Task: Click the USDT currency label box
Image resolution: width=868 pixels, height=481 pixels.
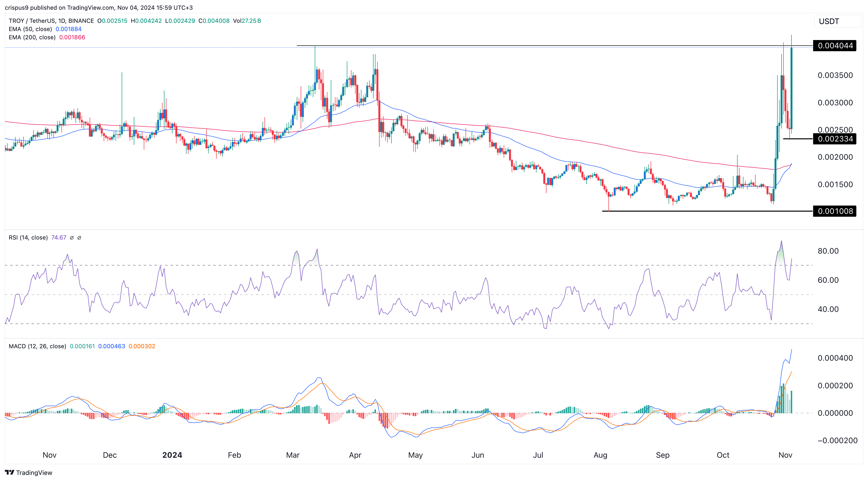Action: pyautogui.click(x=837, y=22)
